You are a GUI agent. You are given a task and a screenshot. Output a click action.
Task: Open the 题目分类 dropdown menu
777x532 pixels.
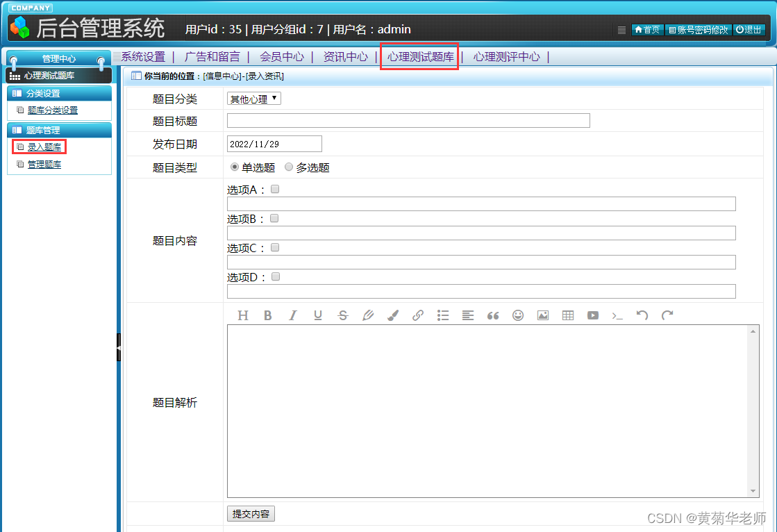pyautogui.click(x=253, y=98)
